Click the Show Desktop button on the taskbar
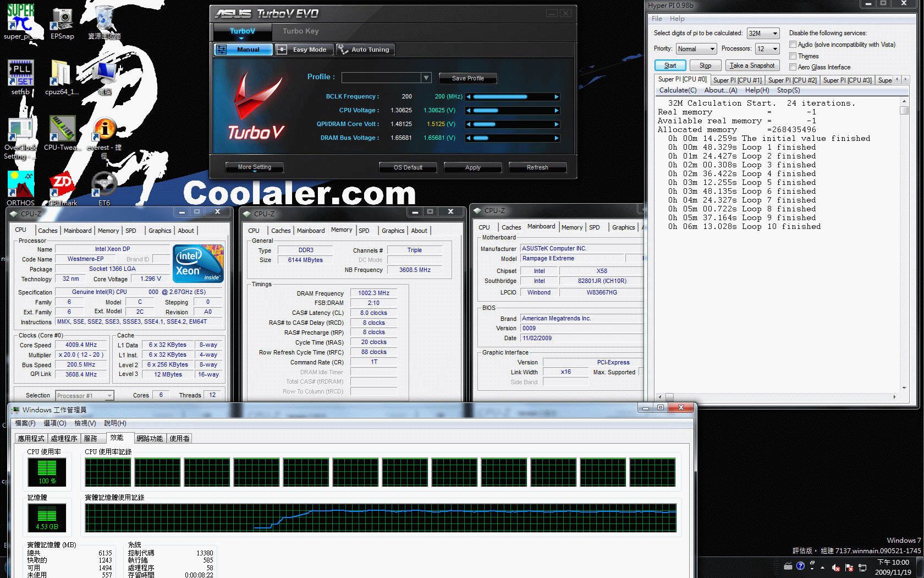924x578 pixels. point(920,567)
